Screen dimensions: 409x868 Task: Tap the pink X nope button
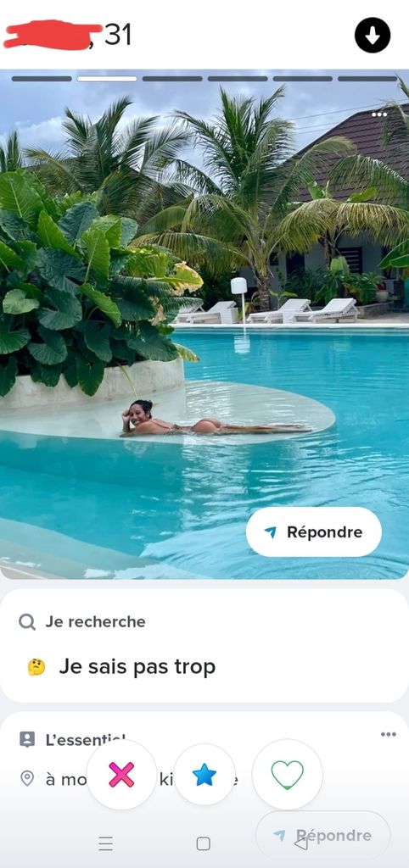point(121,775)
